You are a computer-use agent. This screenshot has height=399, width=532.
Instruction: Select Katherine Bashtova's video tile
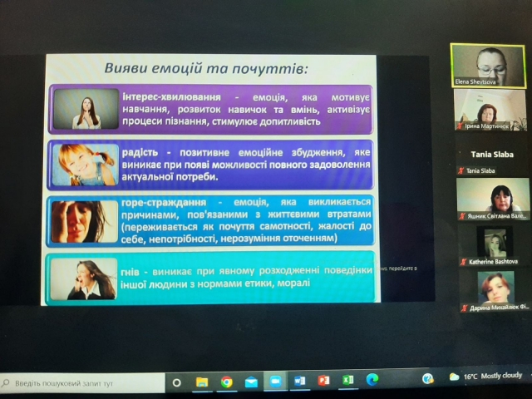[494, 246]
